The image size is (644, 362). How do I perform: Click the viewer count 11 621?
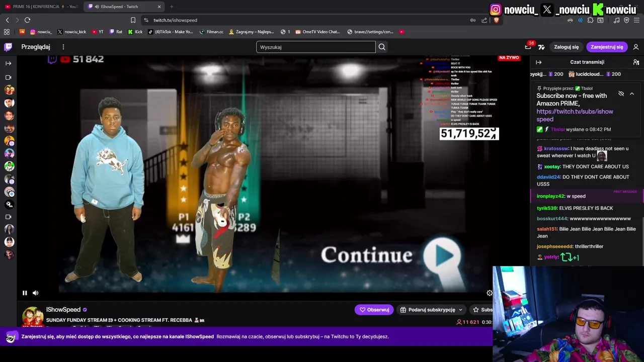pos(467,322)
